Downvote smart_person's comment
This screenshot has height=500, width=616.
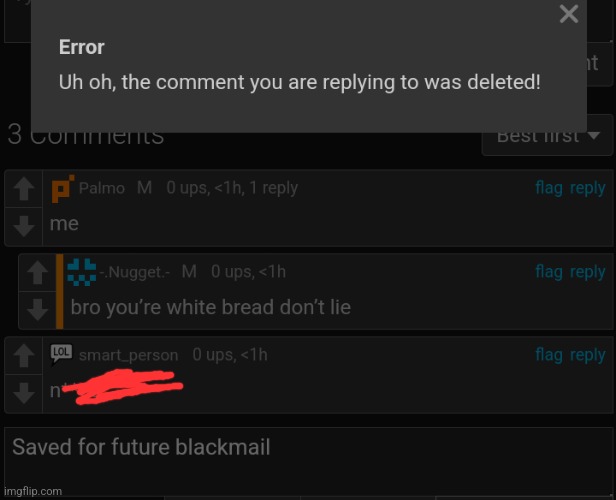24,393
